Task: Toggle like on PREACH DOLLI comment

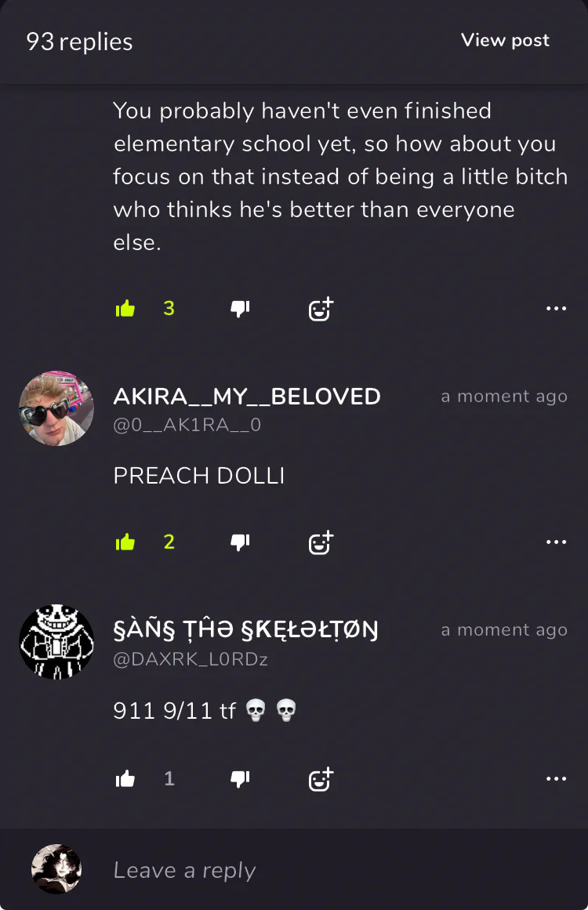Action: tap(125, 542)
